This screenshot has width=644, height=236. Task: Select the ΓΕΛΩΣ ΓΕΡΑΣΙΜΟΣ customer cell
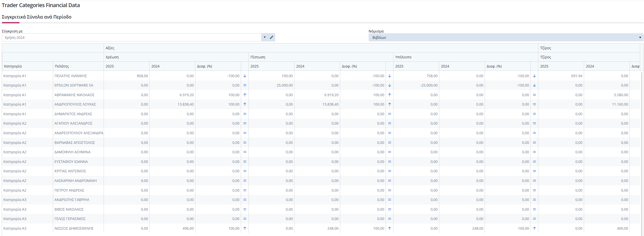point(78,219)
